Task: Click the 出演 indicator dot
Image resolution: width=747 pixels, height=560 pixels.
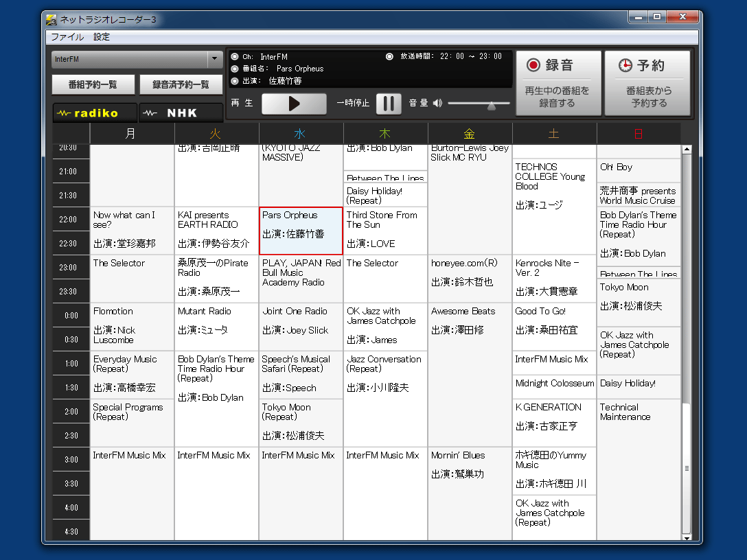Action: (x=235, y=81)
